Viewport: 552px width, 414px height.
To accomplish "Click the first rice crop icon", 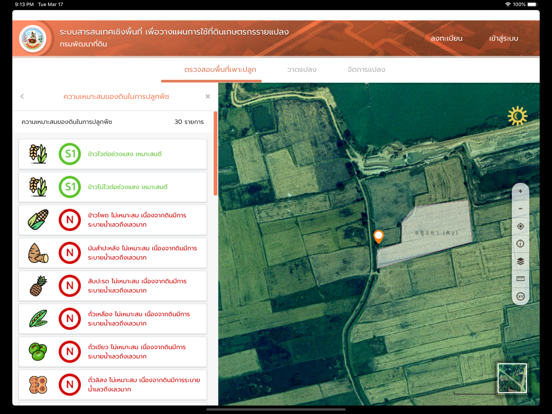I will [x=38, y=154].
